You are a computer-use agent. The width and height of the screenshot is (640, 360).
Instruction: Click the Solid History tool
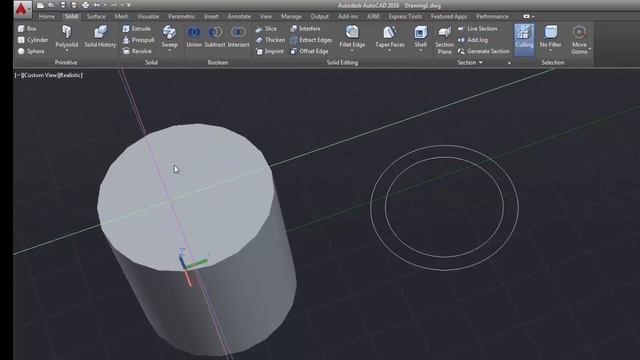click(x=100, y=37)
